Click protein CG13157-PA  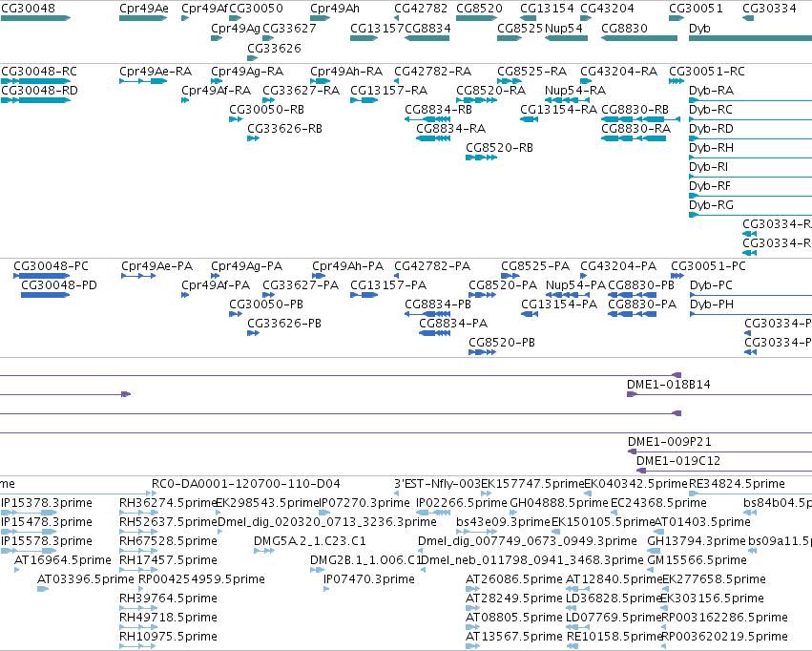[388, 285]
